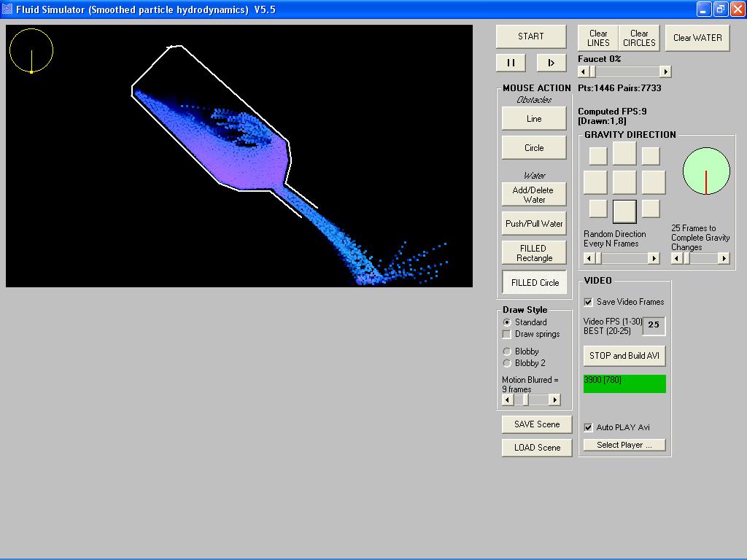Image resolution: width=747 pixels, height=560 pixels.
Task: Click the green gravity direction dial
Action: [706, 171]
